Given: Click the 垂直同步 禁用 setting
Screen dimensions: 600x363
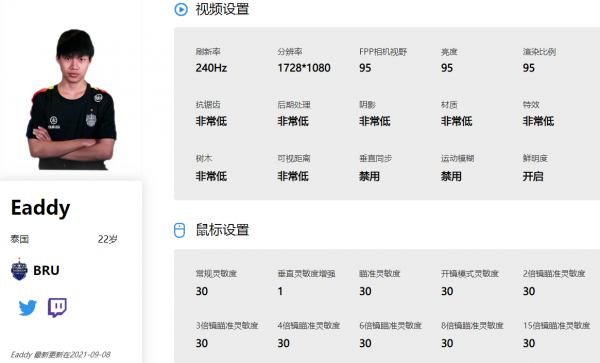Looking at the screenshot, I should 369,176.
